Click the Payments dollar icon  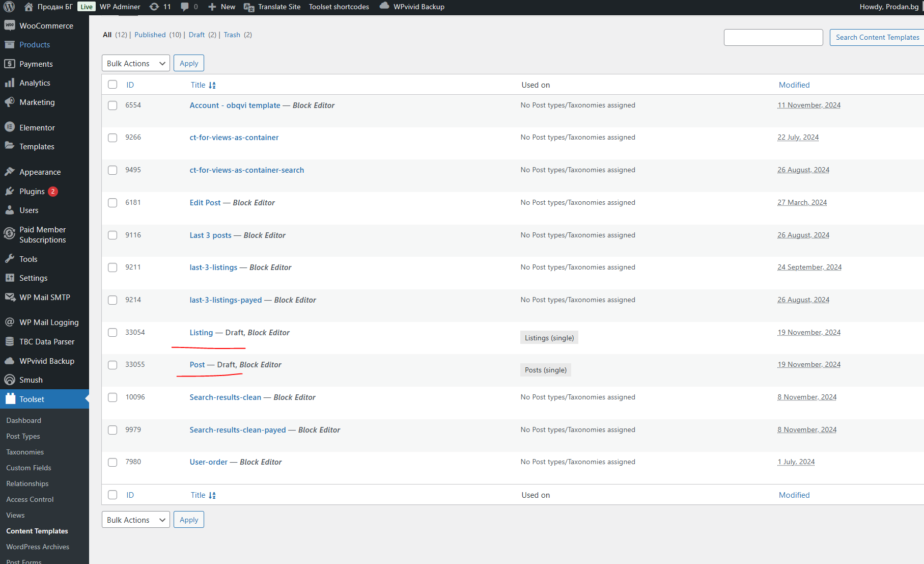[x=10, y=64]
